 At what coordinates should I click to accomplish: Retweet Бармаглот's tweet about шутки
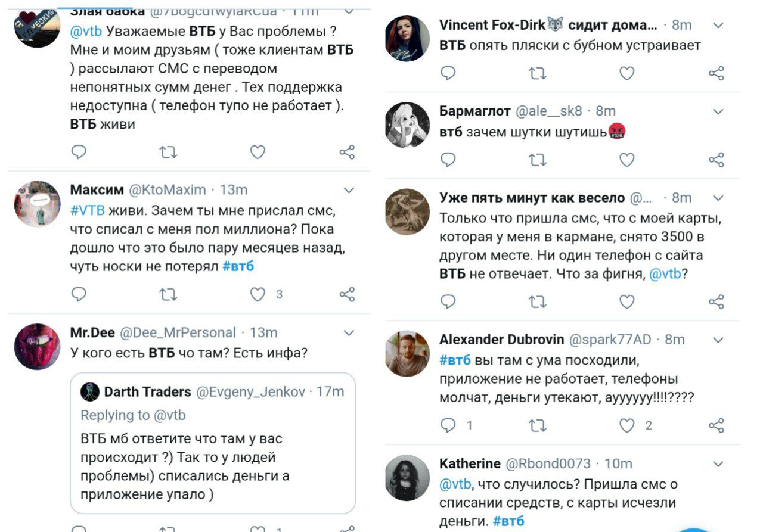[x=537, y=160]
